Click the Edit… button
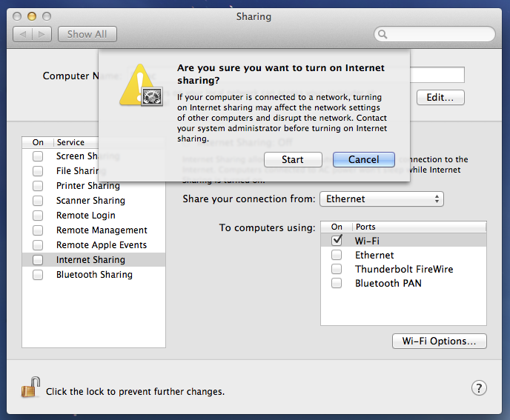Image resolution: width=510 pixels, height=420 pixels. coord(440,98)
